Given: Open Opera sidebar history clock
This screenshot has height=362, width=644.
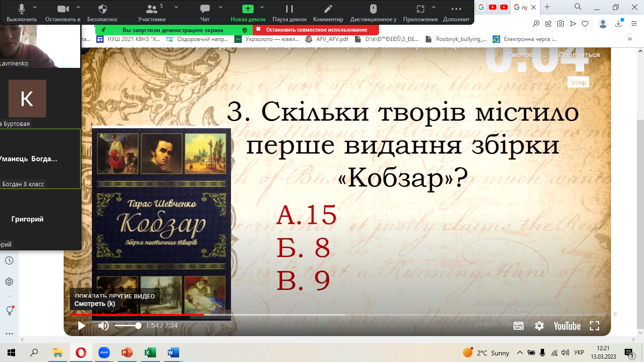Looking at the screenshot, I should (x=9, y=261).
